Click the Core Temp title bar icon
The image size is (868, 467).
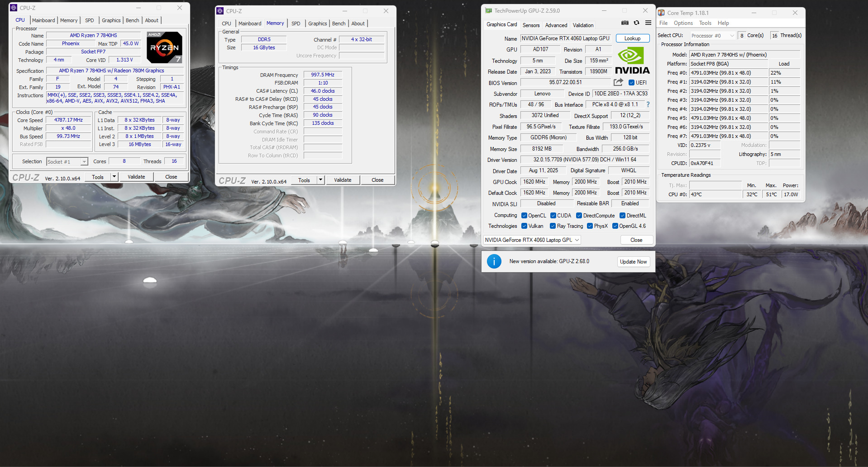tap(661, 13)
